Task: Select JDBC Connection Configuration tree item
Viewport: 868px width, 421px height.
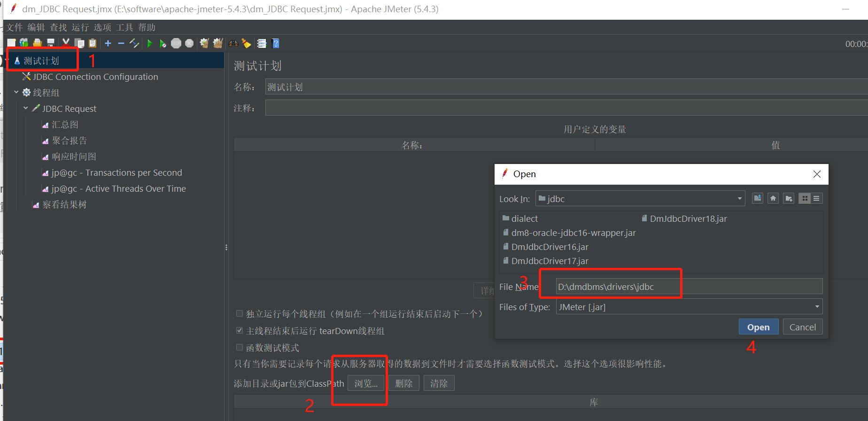Action: (95, 77)
